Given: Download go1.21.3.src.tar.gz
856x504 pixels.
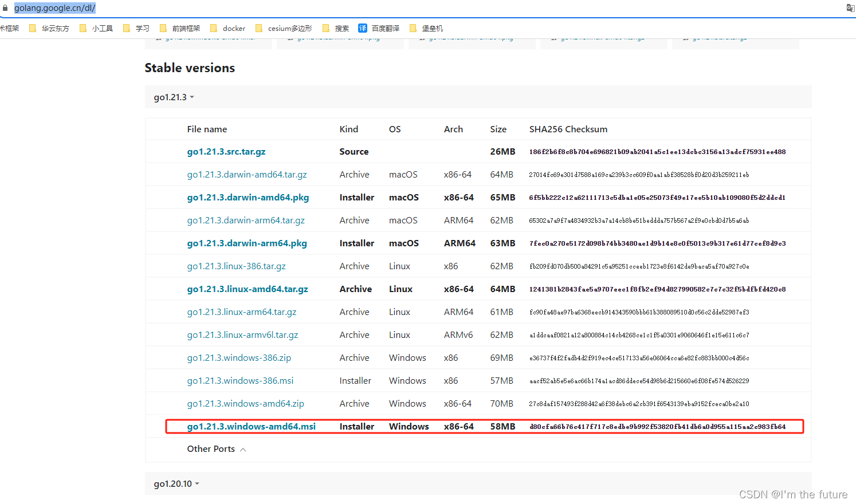Looking at the screenshot, I should click(x=226, y=152).
